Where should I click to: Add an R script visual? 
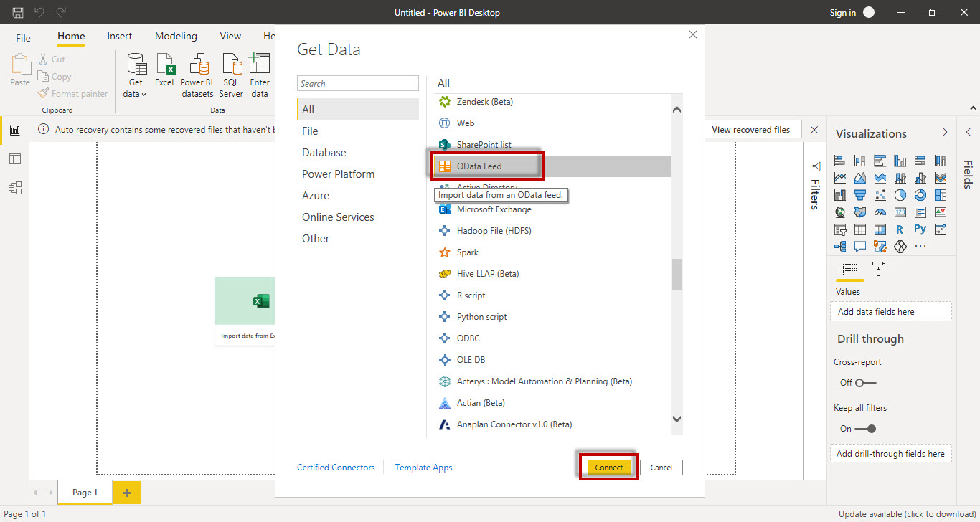coord(900,229)
